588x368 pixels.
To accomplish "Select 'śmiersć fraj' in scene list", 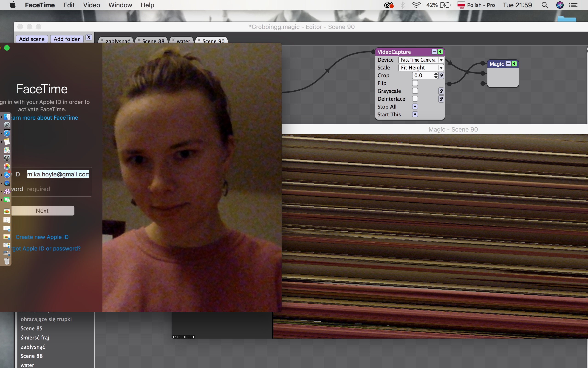I will pos(35,338).
